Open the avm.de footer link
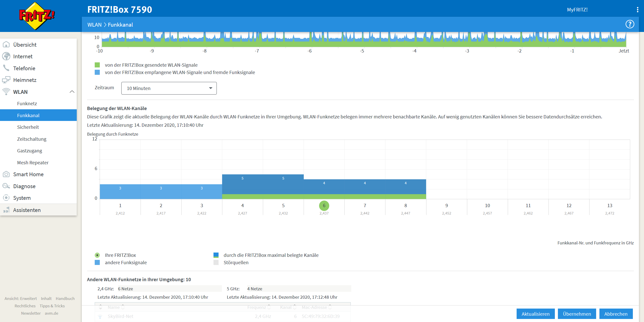The image size is (644, 322). pyautogui.click(x=51, y=313)
